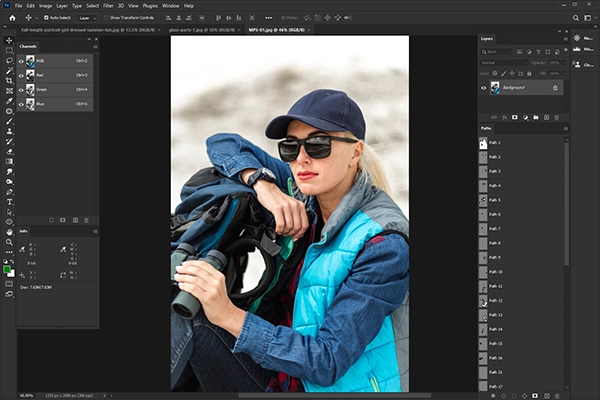Load channel as selection icon
Image resolution: width=600 pixels, height=400 pixels.
pyautogui.click(x=51, y=220)
